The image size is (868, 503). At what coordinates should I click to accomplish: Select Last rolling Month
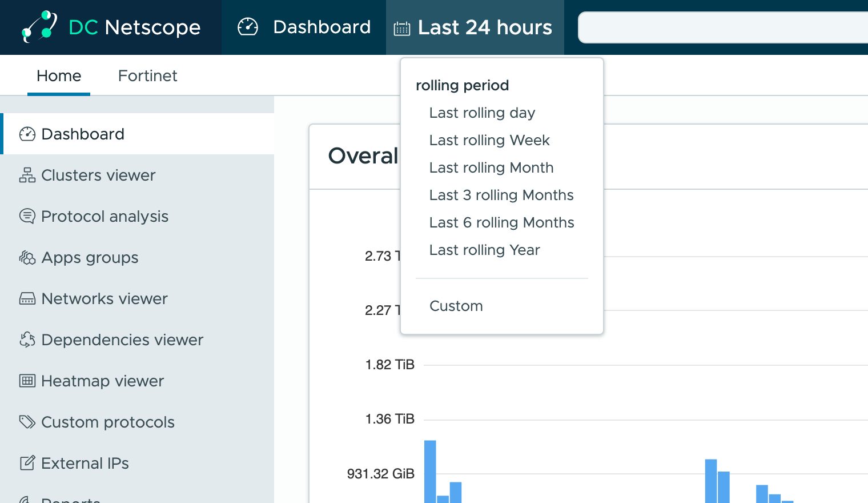coord(492,167)
